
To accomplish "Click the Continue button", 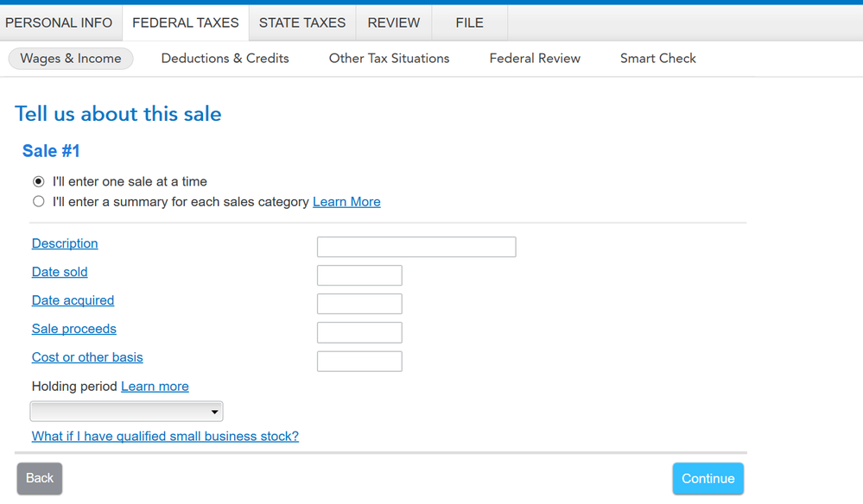I will click(x=708, y=478).
